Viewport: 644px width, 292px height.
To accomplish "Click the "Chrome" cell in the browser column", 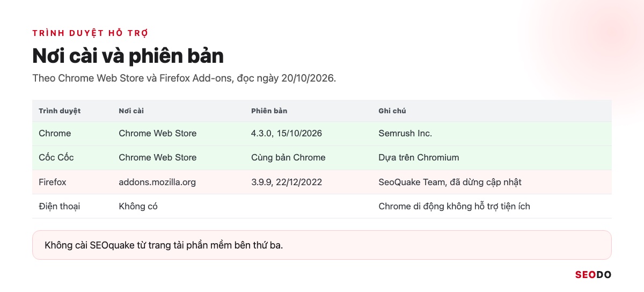I will (55, 133).
